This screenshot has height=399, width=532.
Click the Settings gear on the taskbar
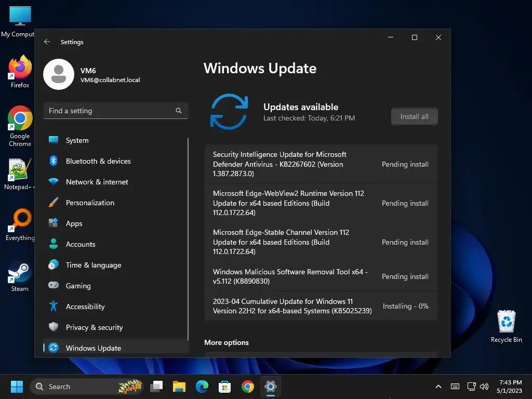270,387
